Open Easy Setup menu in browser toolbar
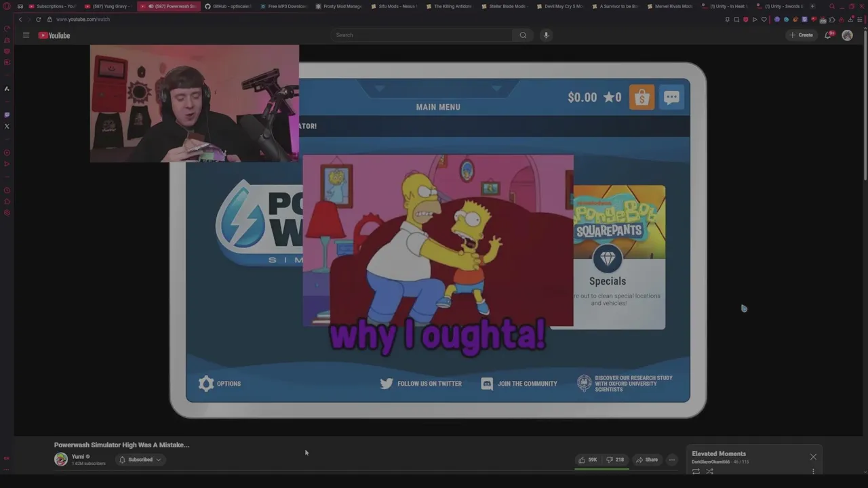The height and width of the screenshot is (488, 868). (x=859, y=20)
